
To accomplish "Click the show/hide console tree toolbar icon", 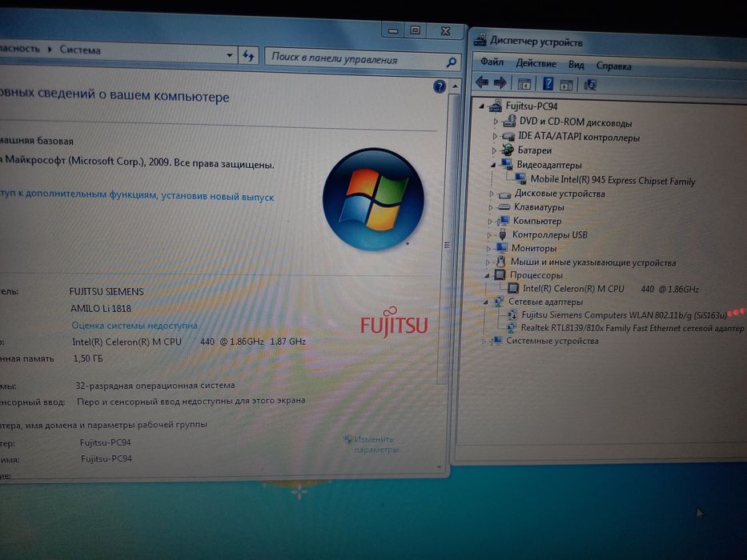I will coord(524,84).
